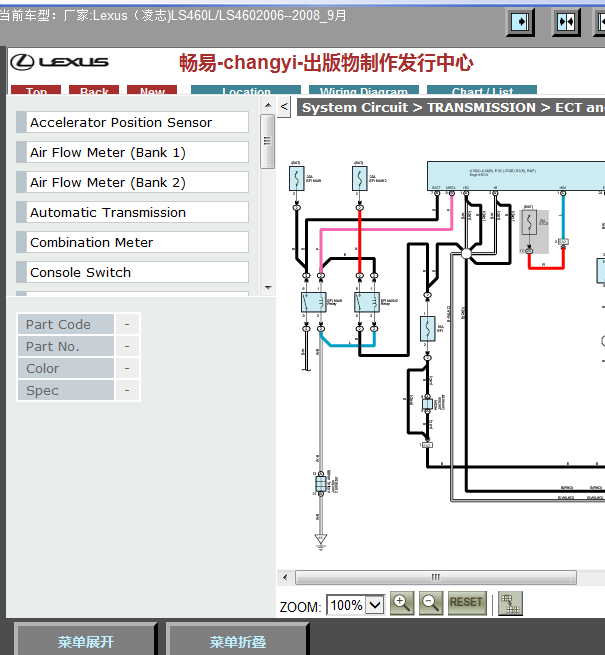Select Combination Meter in list
The image size is (605, 655).
click(x=132, y=243)
